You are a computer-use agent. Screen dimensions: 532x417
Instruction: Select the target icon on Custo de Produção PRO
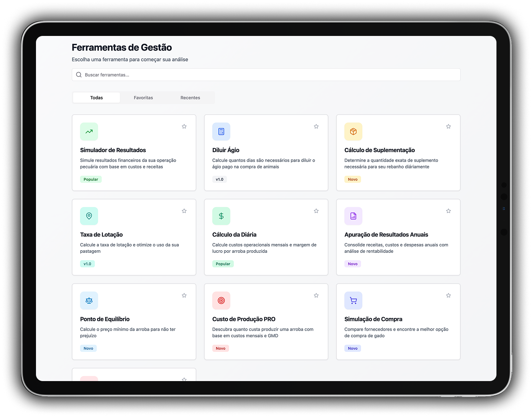click(221, 300)
